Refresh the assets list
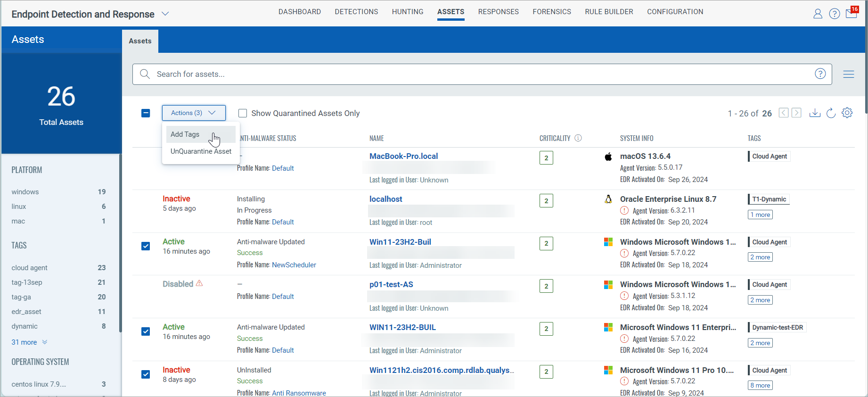The width and height of the screenshot is (868, 397). point(831,113)
